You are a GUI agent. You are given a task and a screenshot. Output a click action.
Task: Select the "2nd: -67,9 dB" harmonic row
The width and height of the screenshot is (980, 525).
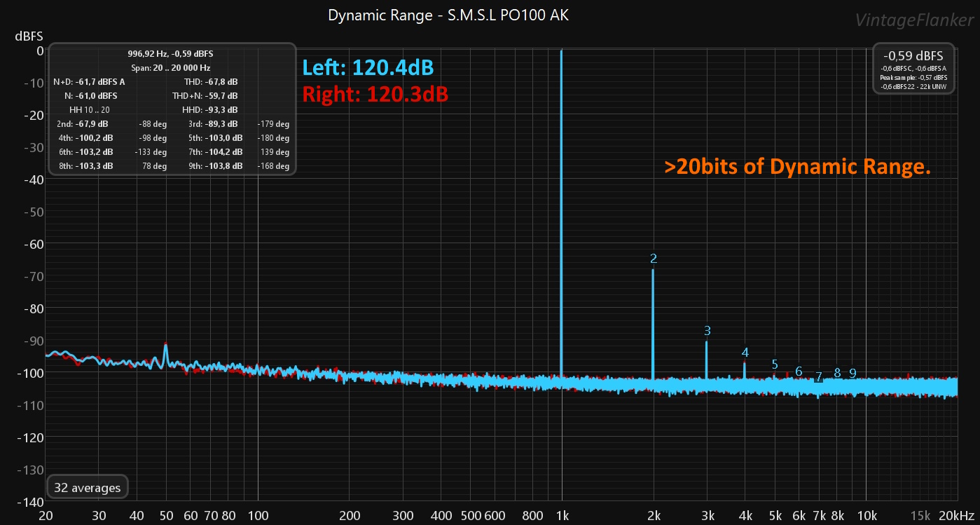tap(84, 124)
